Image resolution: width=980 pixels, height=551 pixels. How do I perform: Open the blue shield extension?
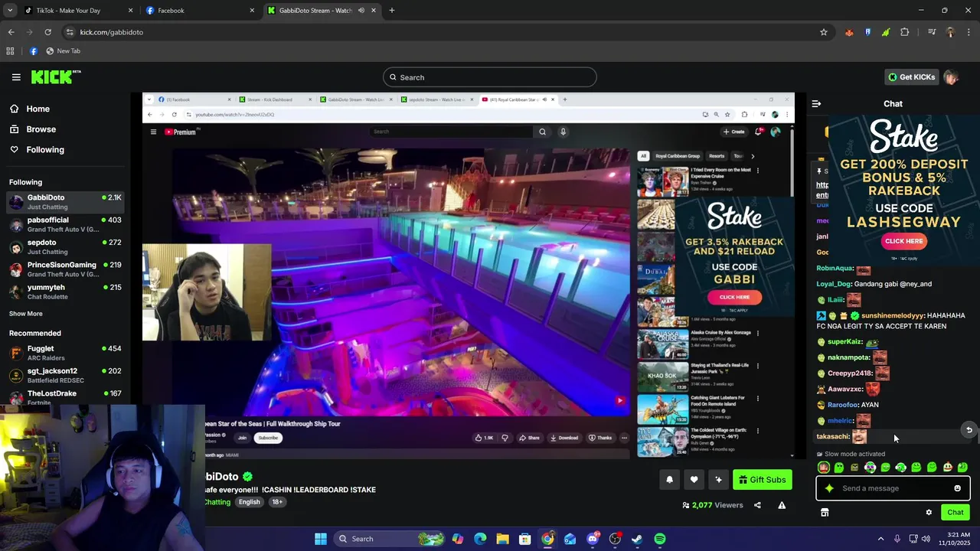[x=867, y=32]
